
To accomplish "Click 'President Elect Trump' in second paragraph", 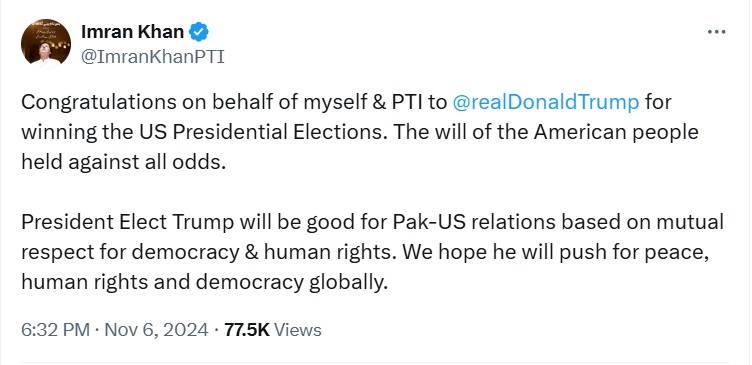I will coord(128,223).
